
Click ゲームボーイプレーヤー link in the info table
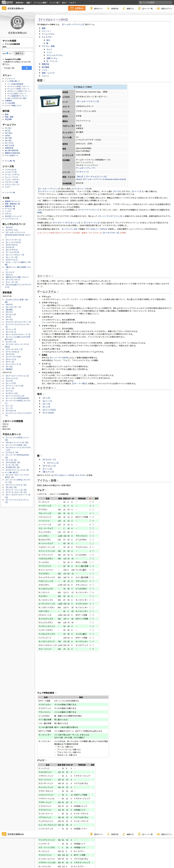86,168
